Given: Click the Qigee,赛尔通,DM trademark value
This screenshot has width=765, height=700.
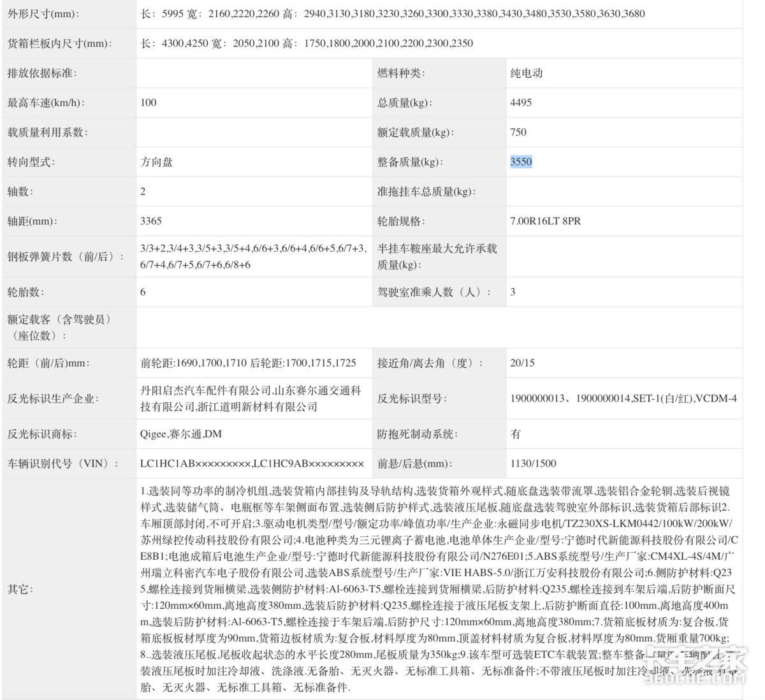Looking at the screenshot, I should (181, 434).
